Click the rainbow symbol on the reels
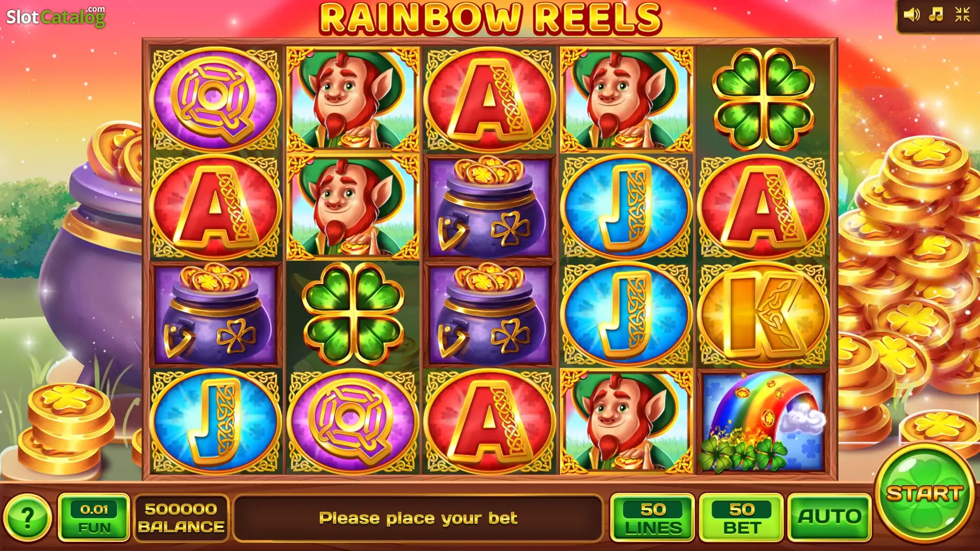The image size is (980, 551). point(764,421)
